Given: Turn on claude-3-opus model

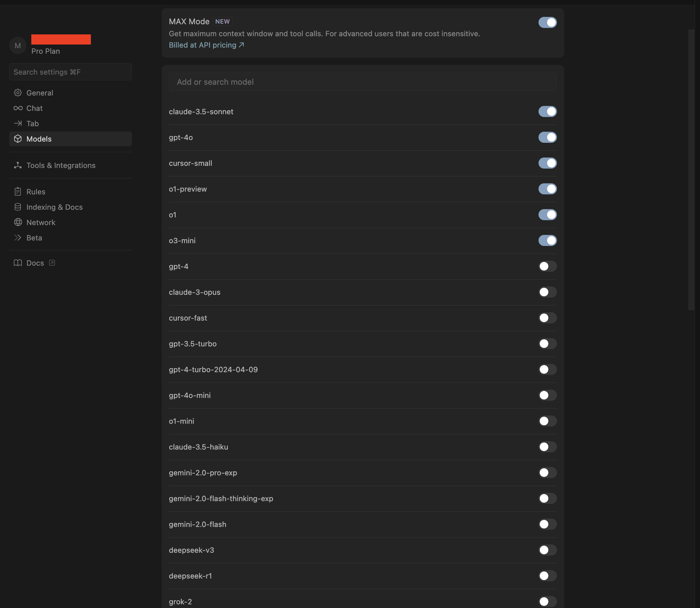Looking at the screenshot, I should (x=547, y=292).
